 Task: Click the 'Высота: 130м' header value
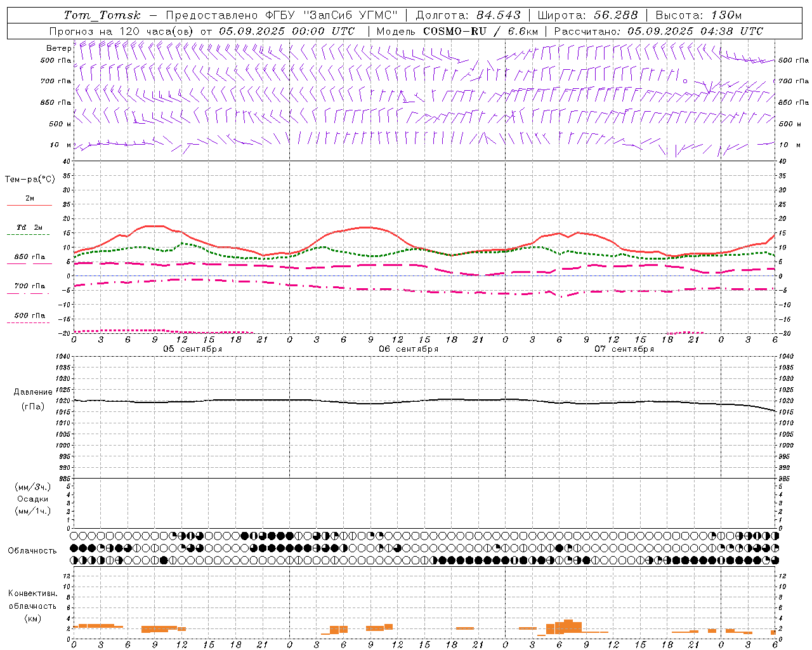click(698, 15)
